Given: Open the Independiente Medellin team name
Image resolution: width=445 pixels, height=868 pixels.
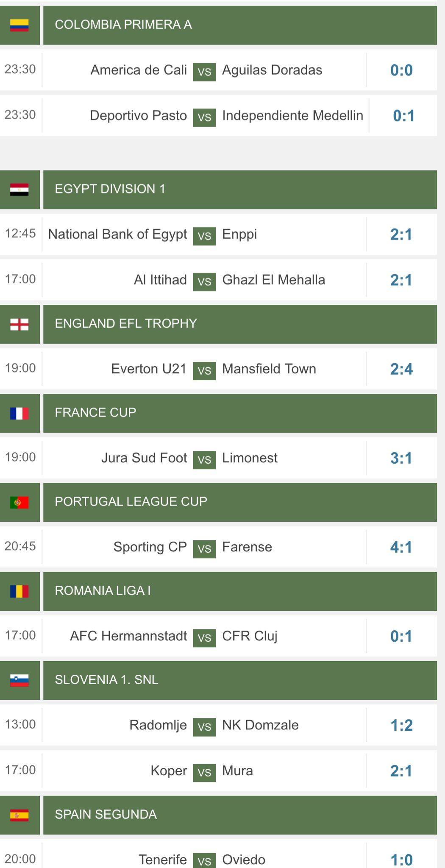Looking at the screenshot, I should 292,115.
